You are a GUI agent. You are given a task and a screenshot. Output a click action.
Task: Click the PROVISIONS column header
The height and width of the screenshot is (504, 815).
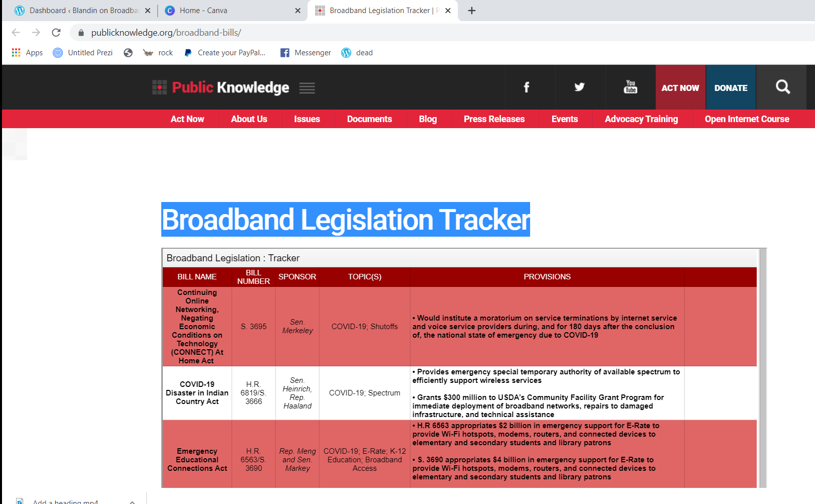(547, 277)
